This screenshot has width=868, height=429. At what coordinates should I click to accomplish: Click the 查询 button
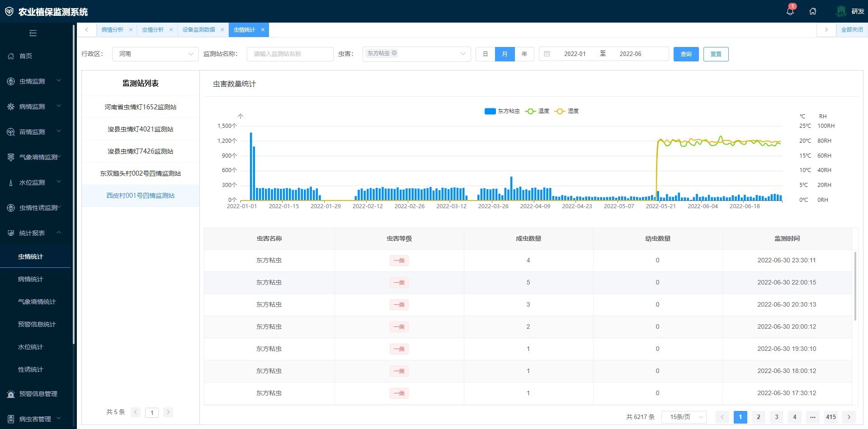click(x=686, y=54)
